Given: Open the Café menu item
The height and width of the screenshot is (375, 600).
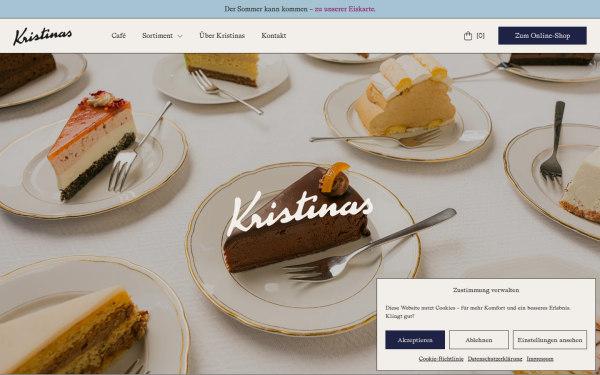Looking at the screenshot, I should point(119,36).
